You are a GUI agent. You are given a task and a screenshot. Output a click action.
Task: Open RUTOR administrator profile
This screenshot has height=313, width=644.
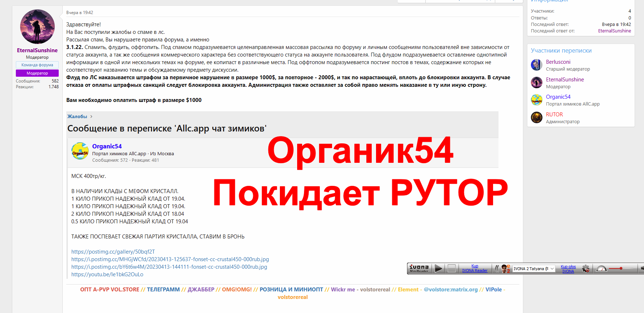click(x=554, y=115)
